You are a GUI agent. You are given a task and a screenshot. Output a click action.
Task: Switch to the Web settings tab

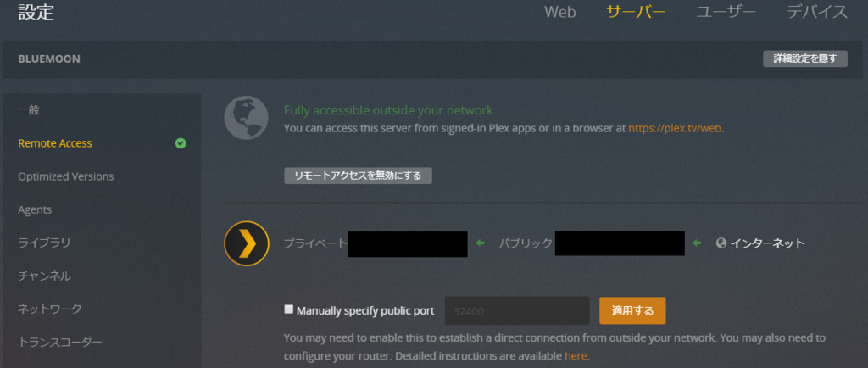(559, 12)
